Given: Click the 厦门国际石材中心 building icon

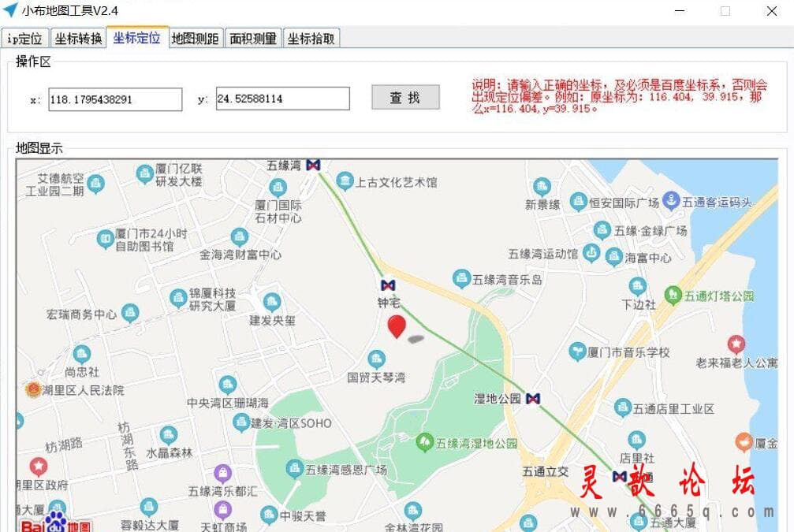Looking at the screenshot, I should pos(278,188).
